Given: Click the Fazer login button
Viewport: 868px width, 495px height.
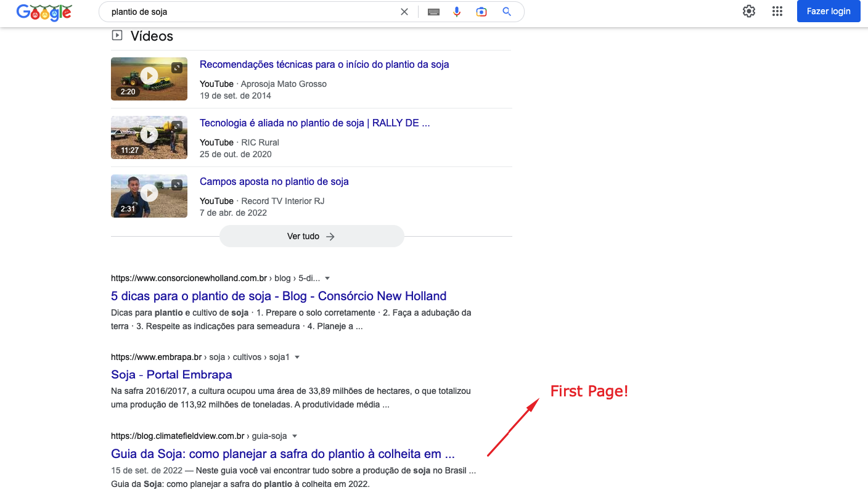Looking at the screenshot, I should tap(829, 11).
